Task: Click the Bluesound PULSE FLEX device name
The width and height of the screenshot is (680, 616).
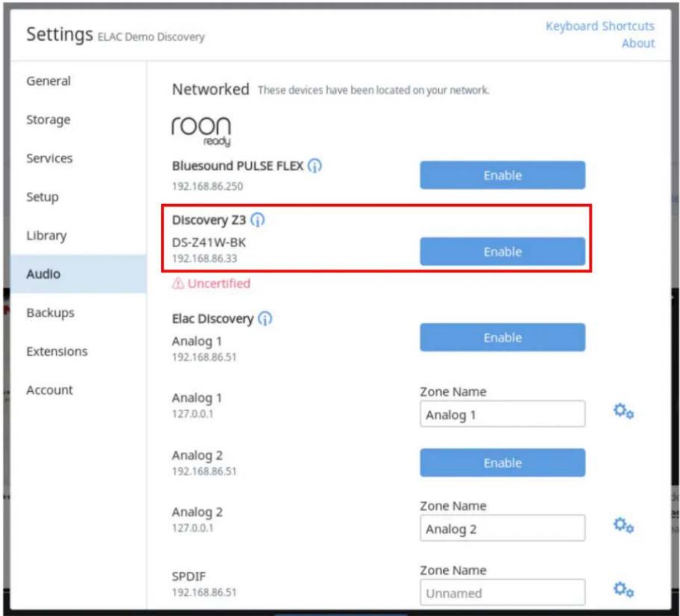Action: click(x=238, y=166)
